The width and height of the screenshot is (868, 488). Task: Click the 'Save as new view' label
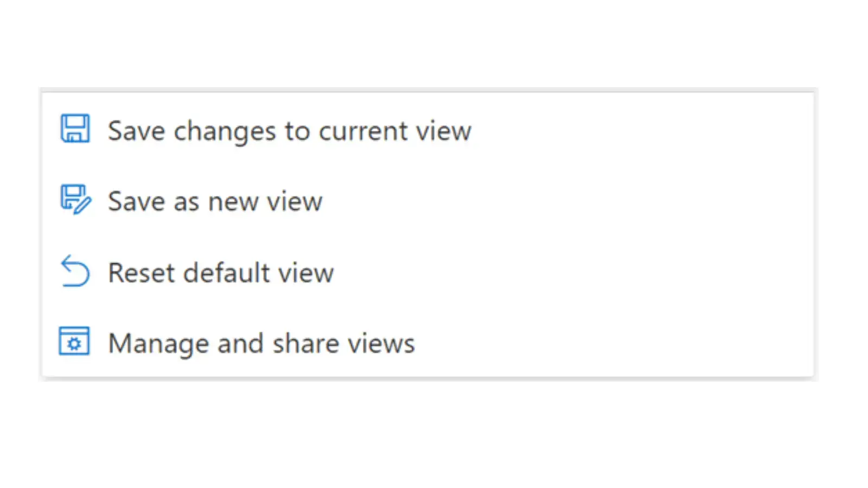pos(215,202)
